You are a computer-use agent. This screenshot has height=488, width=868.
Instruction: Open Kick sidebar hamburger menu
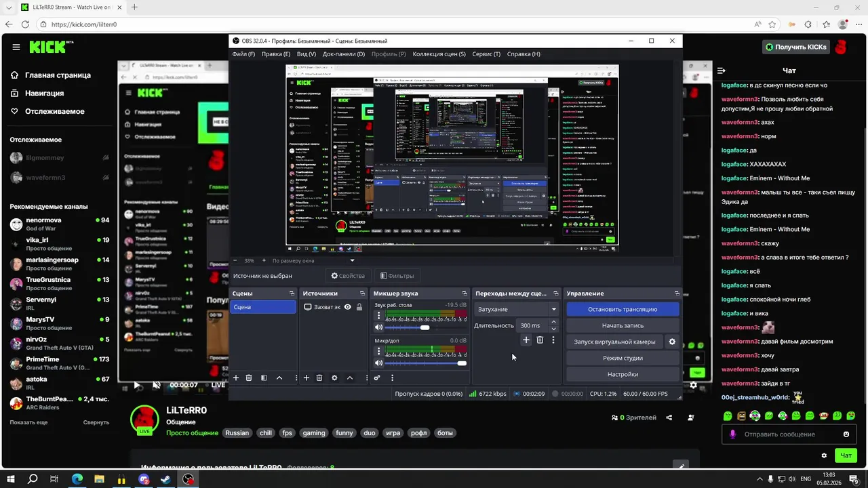(16, 47)
